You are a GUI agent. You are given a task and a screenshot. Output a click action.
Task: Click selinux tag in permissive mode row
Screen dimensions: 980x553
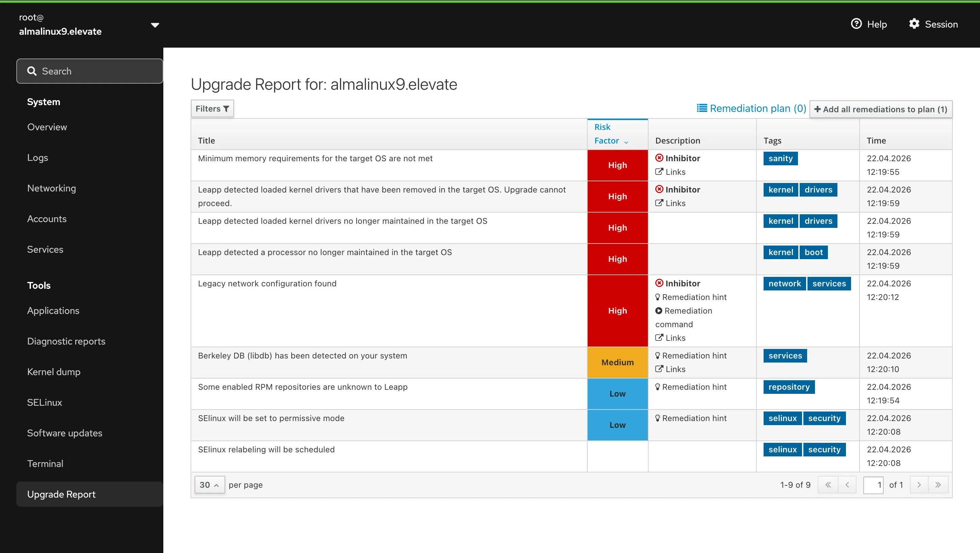(783, 418)
